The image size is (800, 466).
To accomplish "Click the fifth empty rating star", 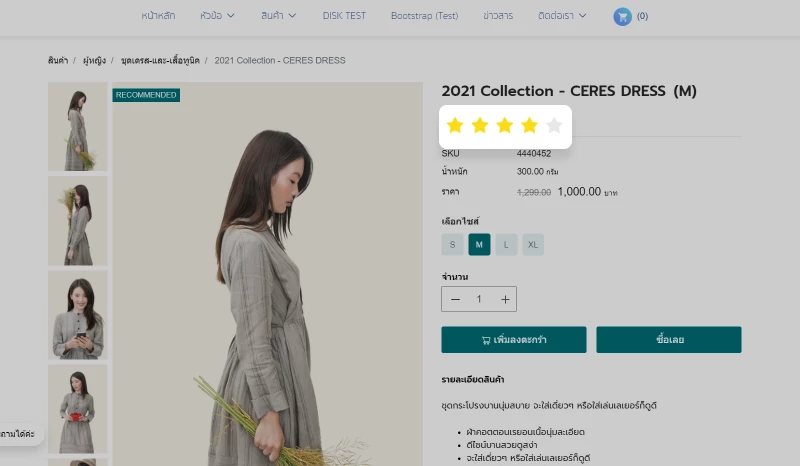I will click(x=554, y=125).
